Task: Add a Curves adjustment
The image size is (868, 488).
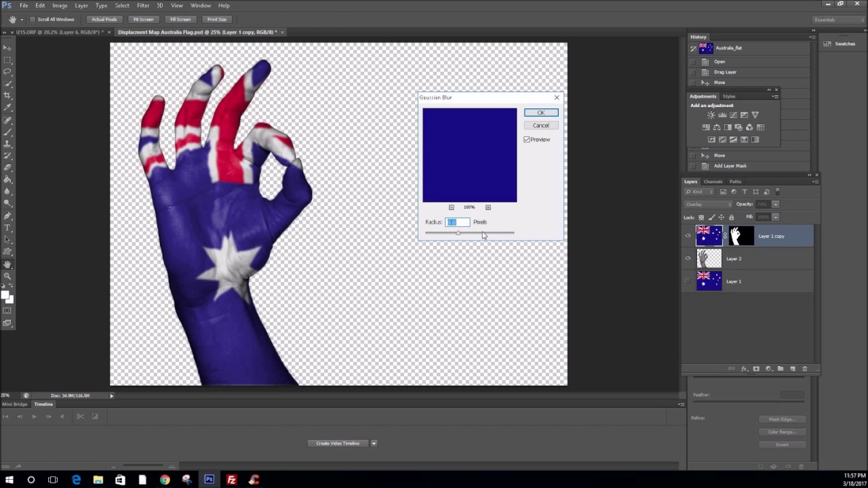Action: click(733, 115)
